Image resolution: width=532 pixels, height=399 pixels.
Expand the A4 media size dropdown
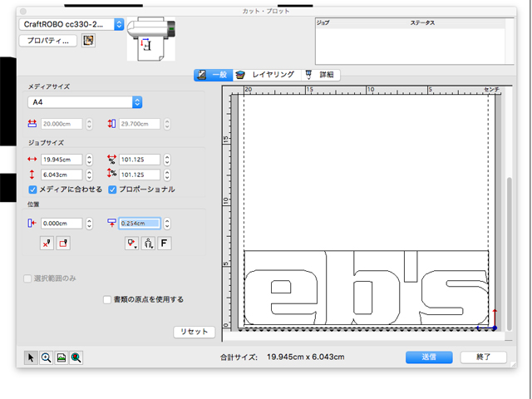pos(137,101)
